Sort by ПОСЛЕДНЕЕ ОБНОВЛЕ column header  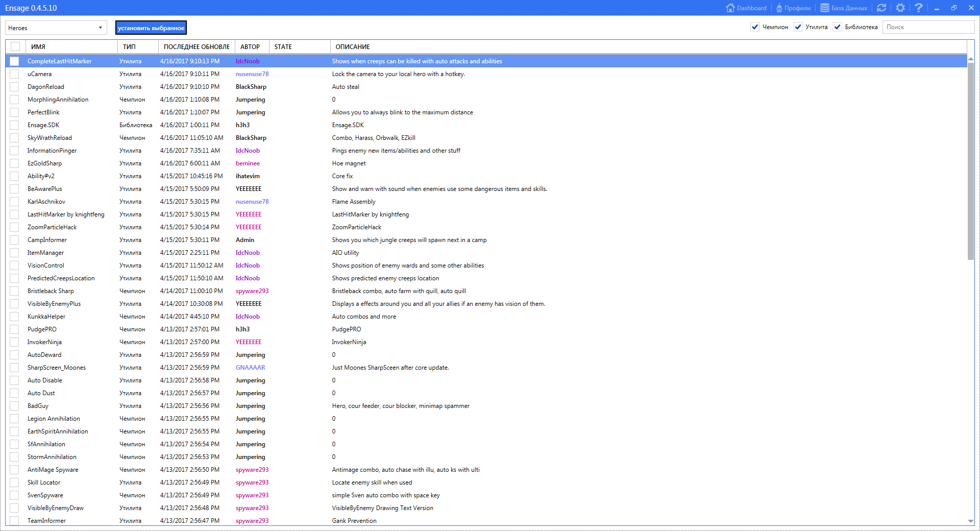pyautogui.click(x=197, y=46)
